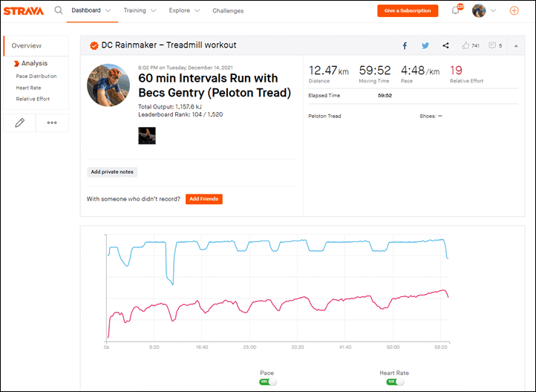Image resolution: width=536 pixels, height=392 pixels.
Task: Click the Relative Effort value 19
Action: pos(456,71)
